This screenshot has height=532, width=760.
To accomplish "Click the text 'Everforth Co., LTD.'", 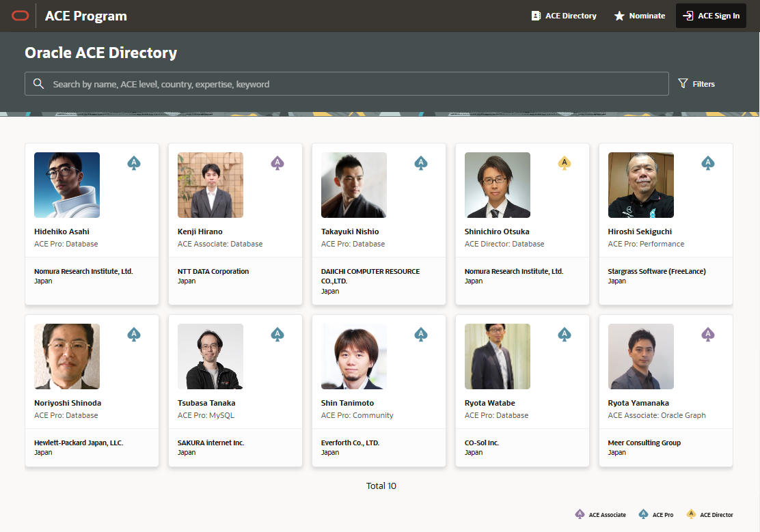I will point(350,443).
